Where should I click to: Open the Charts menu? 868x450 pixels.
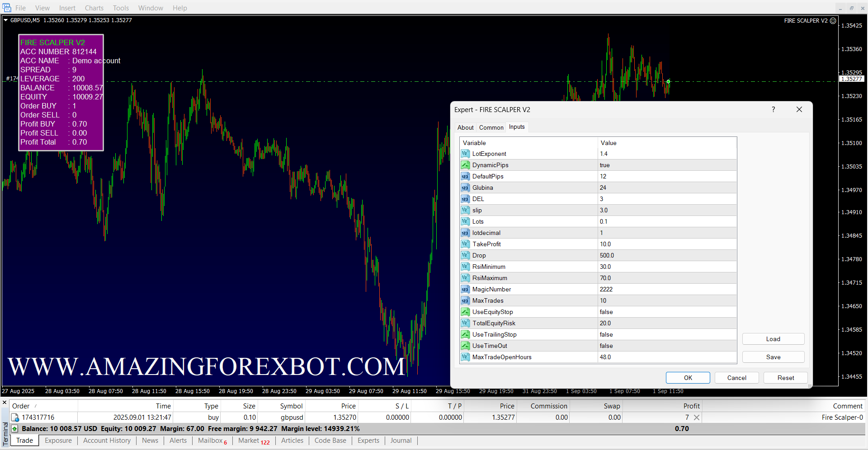click(x=94, y=8)
